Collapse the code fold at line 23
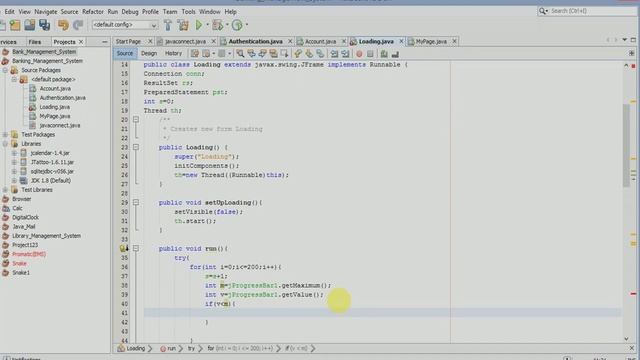640x360 pixels. pos(136,147)
